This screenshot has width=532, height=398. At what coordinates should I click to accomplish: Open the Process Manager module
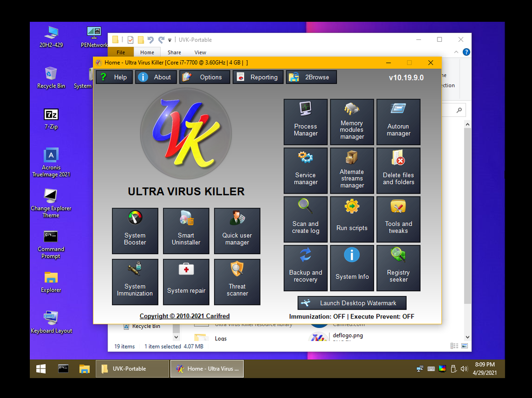(x=306, y=122)
